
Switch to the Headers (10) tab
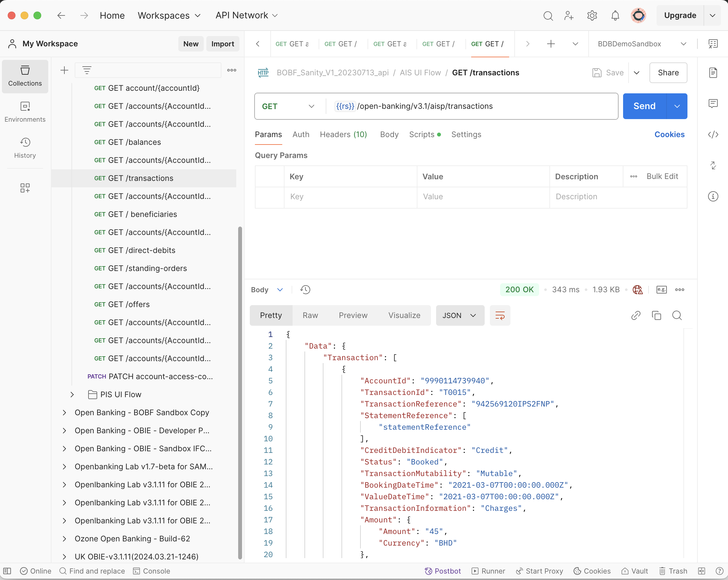pos(343,134)
